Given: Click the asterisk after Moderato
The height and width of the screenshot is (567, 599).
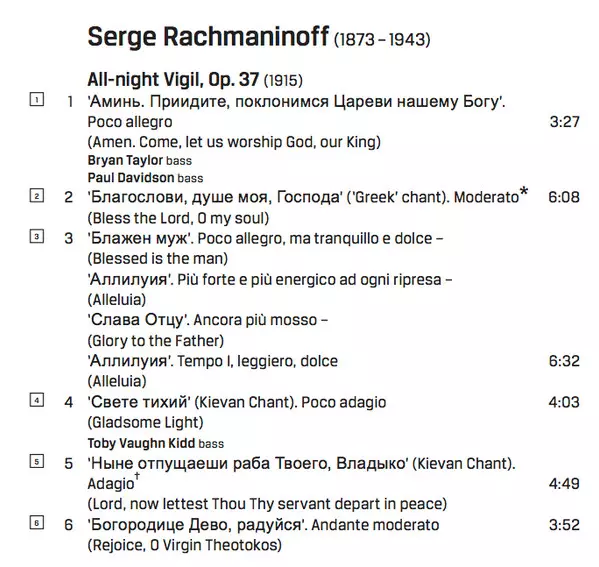Looking at the screenshot, I should 524,192.
